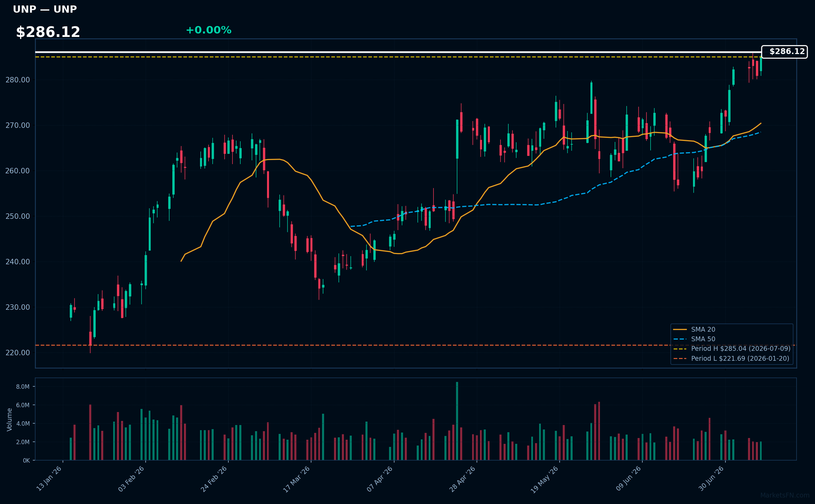Click the 250.00 price axis label
This screenshot has width=815, height=504.
17,216
